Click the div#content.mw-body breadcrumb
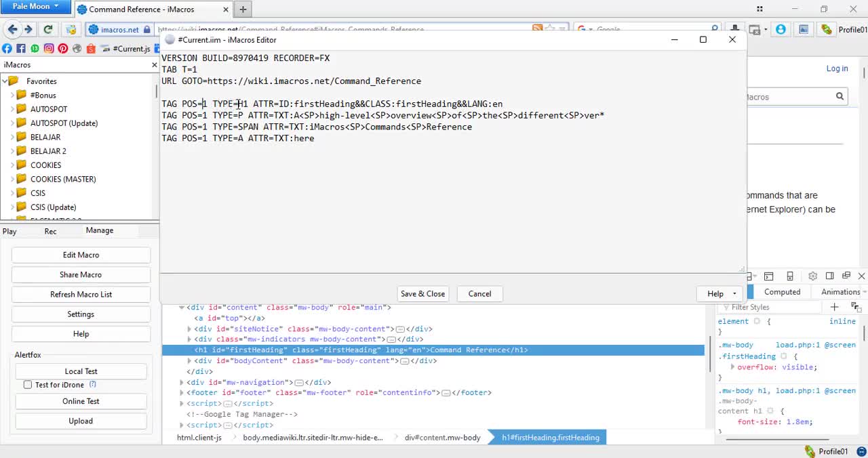Viewport: 868px width, 458px height. [x=442, y=438]
